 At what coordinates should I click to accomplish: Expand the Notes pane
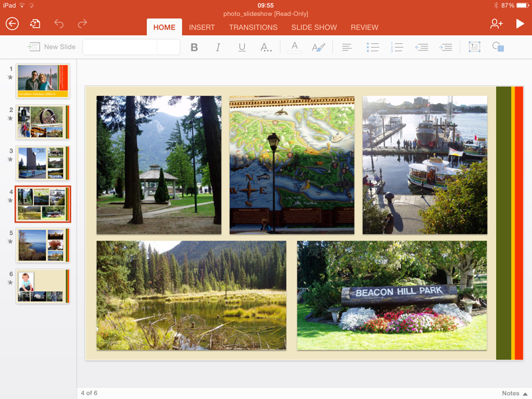point(514,393)
